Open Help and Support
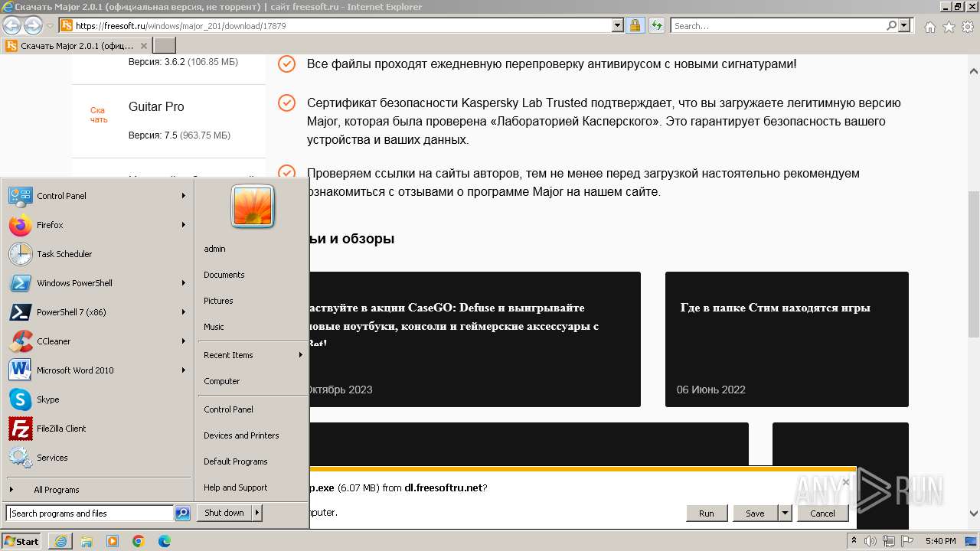Image resolution: width=980 pixels, height=551 pixels. (236, 487)
